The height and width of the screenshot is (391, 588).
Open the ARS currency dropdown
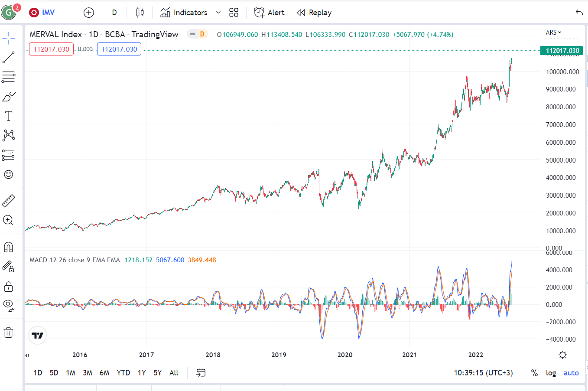[x=553, y=33]
